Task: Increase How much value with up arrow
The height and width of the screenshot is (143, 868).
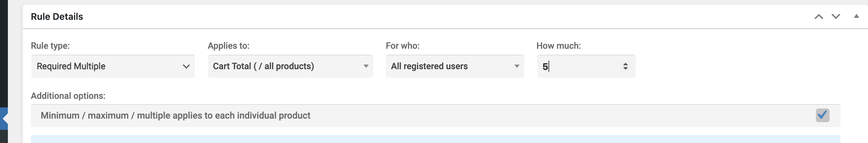Action: [x=625, y=64]
